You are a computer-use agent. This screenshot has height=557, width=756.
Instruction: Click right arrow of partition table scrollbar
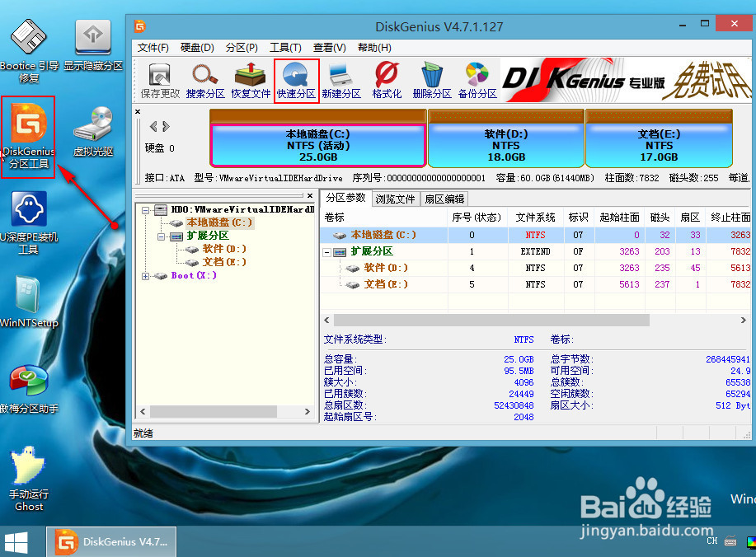pyautogui.click(x=743, y=320)
